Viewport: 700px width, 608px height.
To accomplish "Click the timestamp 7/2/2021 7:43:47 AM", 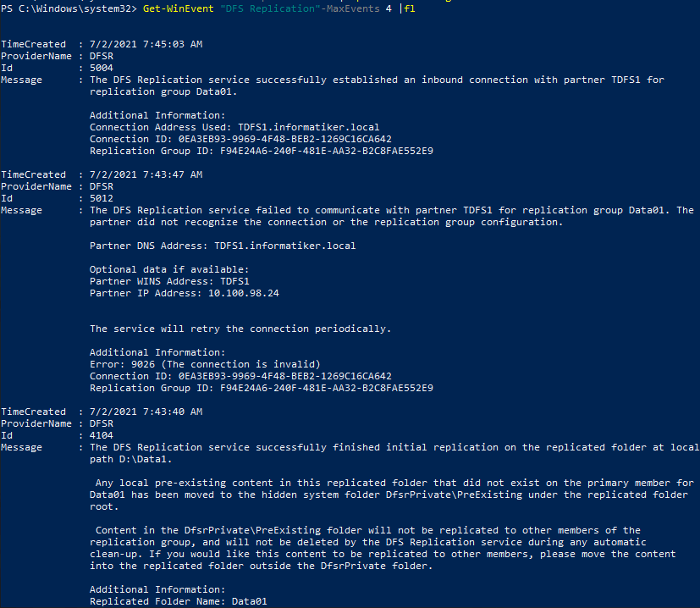I will pyautogui.click(x=146, y=174).
